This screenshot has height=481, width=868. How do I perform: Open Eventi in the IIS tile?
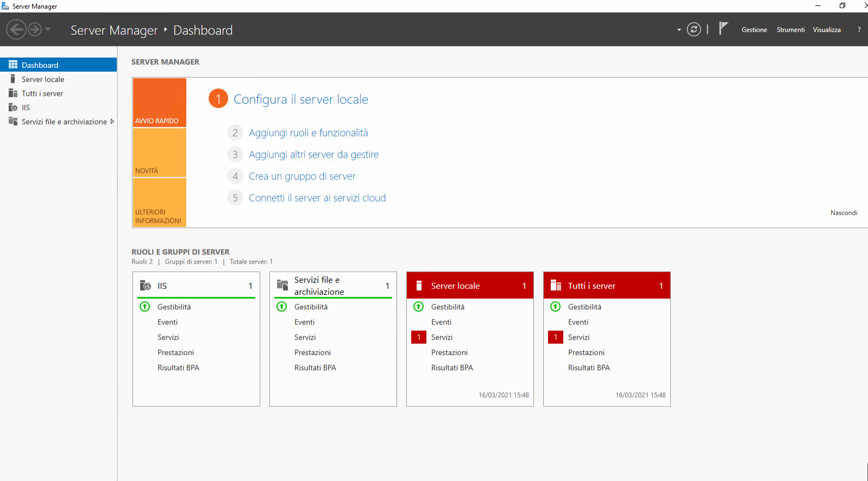point(168,322)
